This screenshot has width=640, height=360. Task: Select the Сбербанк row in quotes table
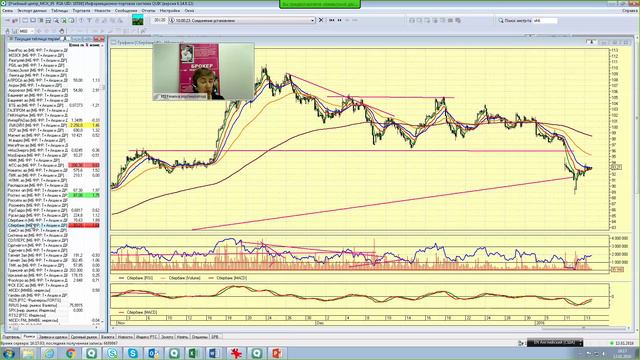(53, 225)
